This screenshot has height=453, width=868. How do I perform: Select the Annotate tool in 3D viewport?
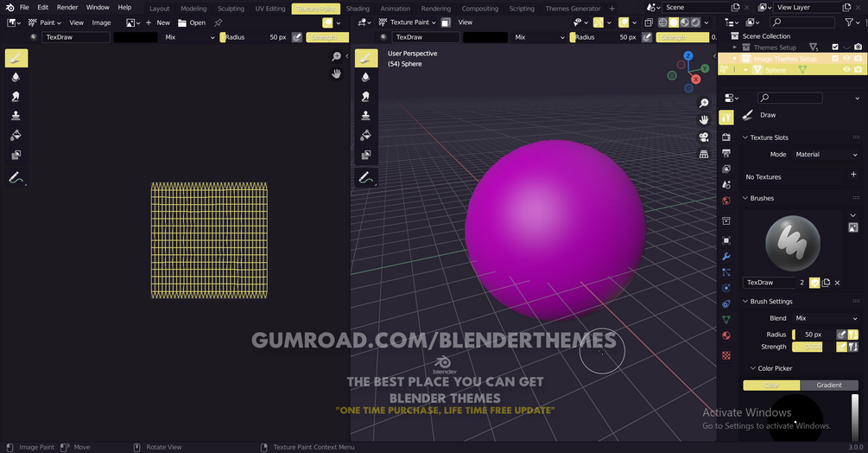point(366,178)
